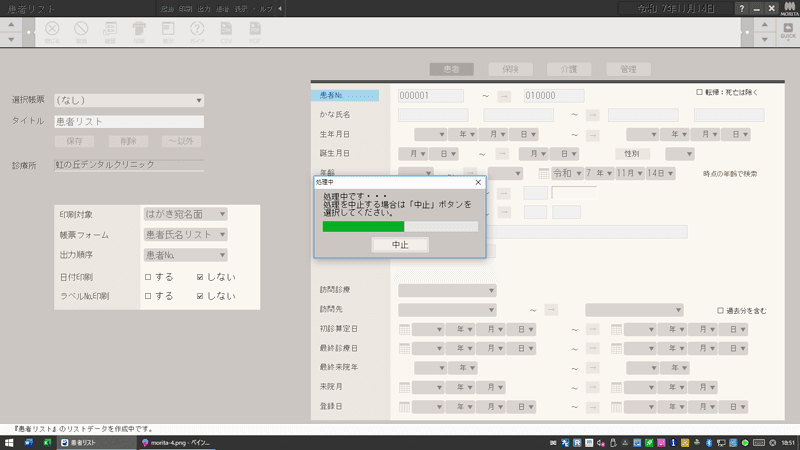Image resolution: width=800 pixels, height=450 pixels.
Task: Switch to the 患者 tab
Action: pyautogui.click(x=452, y=69)
